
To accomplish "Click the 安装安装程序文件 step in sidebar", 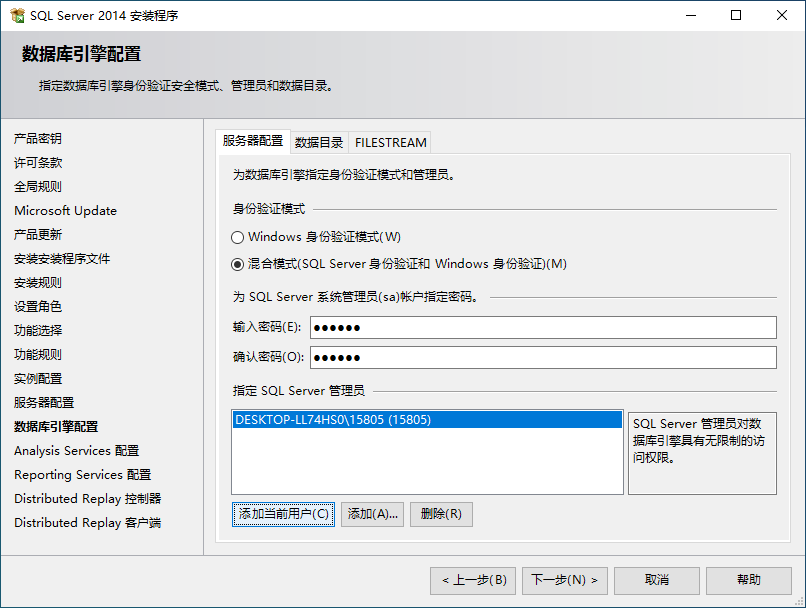I will [x=62, y=259].
